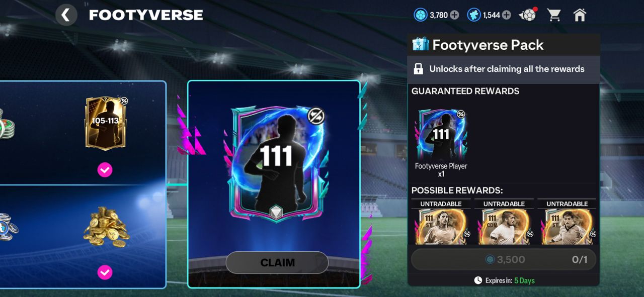The height and width of the screenshot is (297, 644).
Task: Add puzzle tokens with the plus beside 1,544
Action: click(506, 15)
